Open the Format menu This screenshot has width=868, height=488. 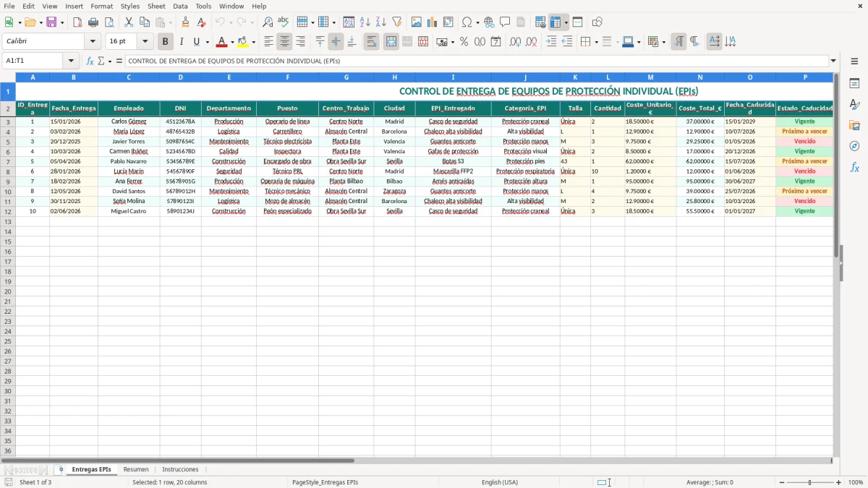(x=101, y=6)
